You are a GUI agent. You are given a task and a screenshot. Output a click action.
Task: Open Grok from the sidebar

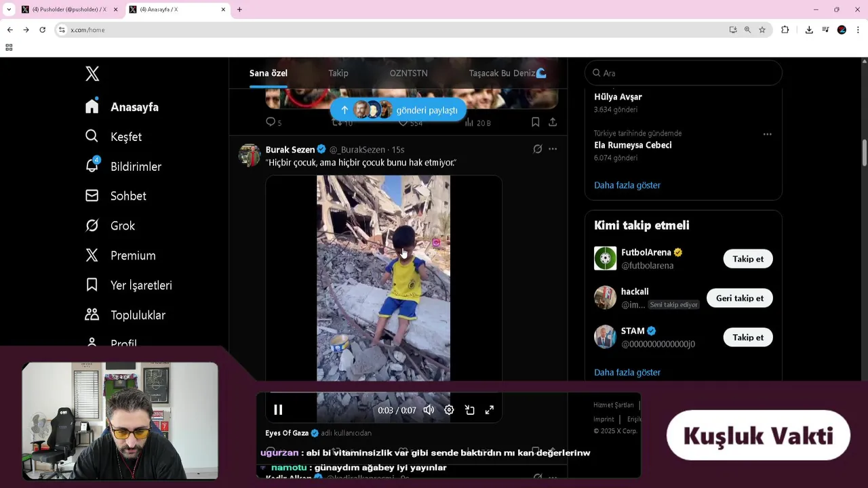tap(110, 226)
